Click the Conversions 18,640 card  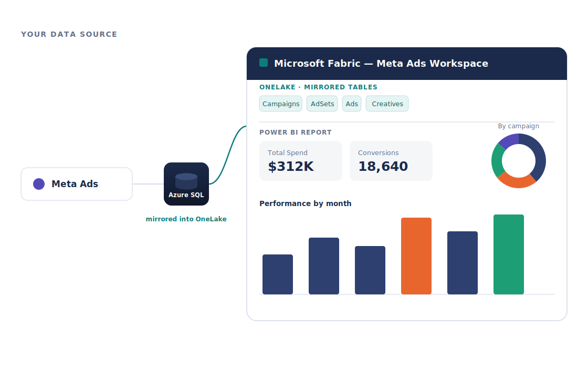point(391,161)
